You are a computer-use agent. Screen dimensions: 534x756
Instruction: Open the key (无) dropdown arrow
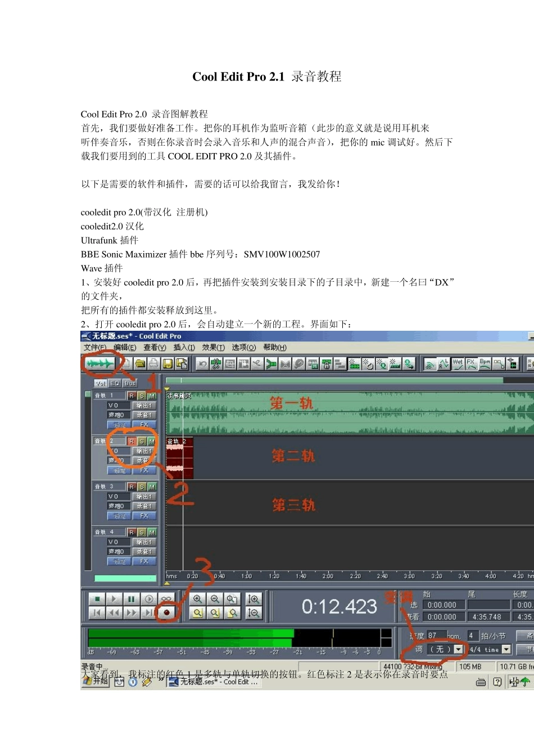[459, 649]
